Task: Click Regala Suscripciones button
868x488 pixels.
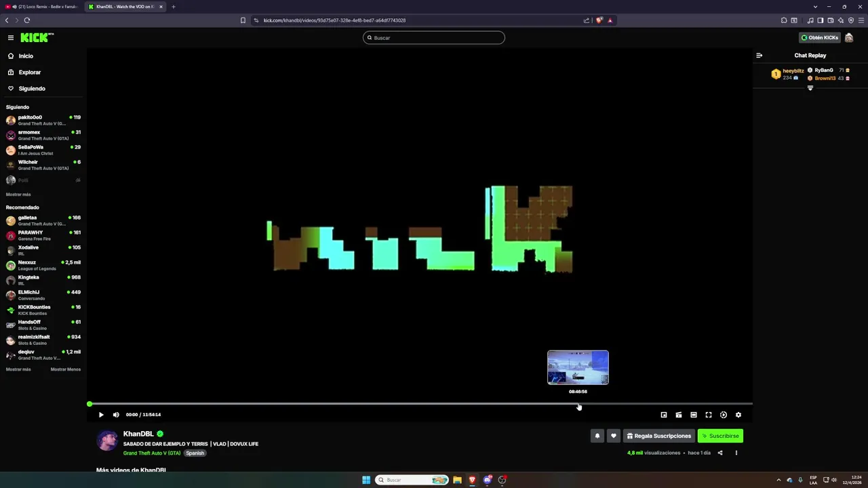Action: click(x=659, y=436)
